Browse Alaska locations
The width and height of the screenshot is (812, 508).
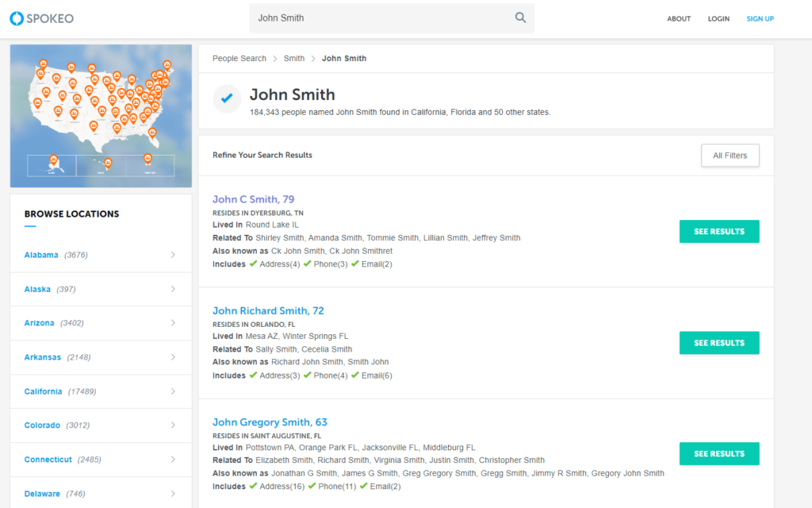coord(37,289)
